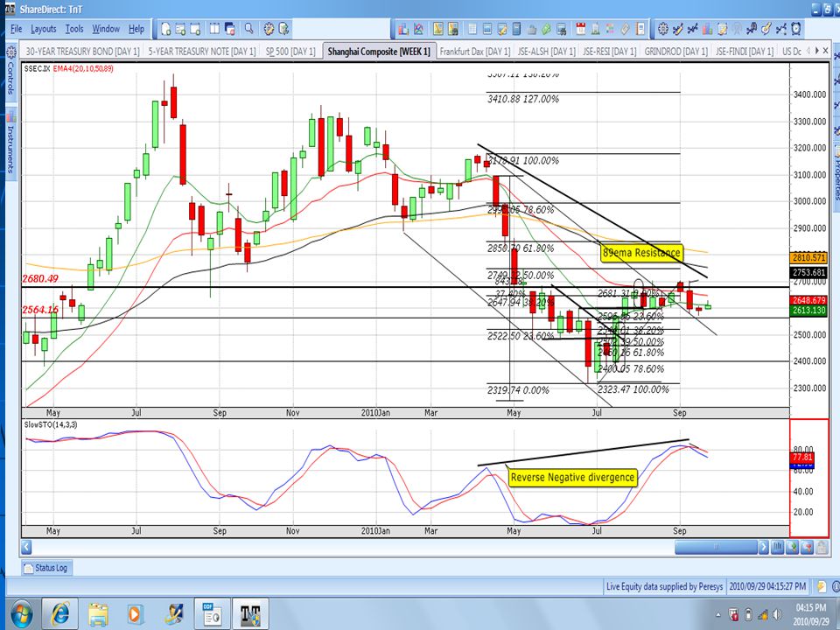The width and height of the screenshot is (840, 630).
Task: Click the colored bars indicator icon
Action: point(707,29)
